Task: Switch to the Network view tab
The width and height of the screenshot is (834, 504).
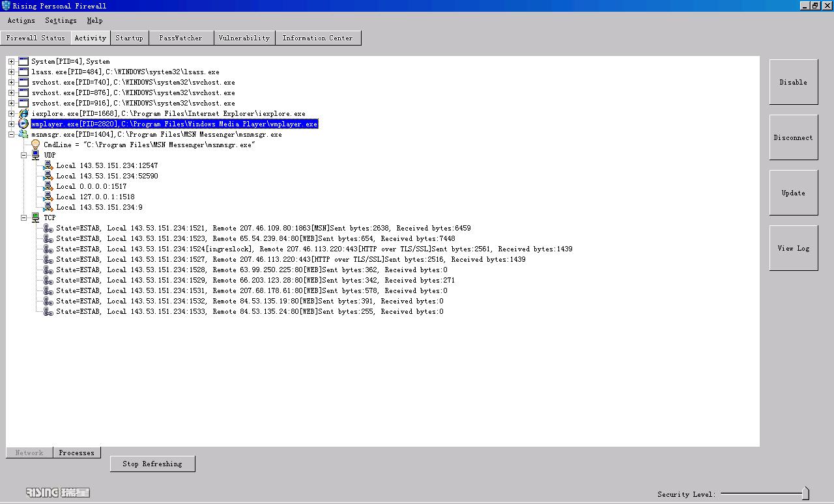Action: coord(29,453)
